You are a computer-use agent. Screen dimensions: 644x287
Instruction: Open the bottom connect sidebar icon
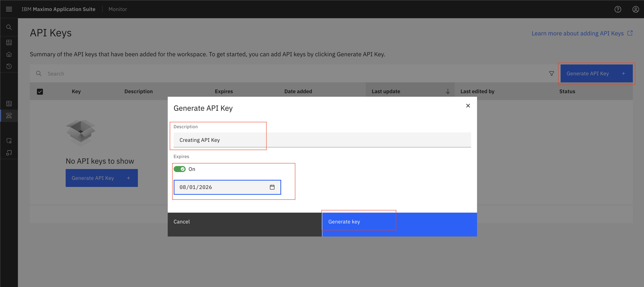9,153
